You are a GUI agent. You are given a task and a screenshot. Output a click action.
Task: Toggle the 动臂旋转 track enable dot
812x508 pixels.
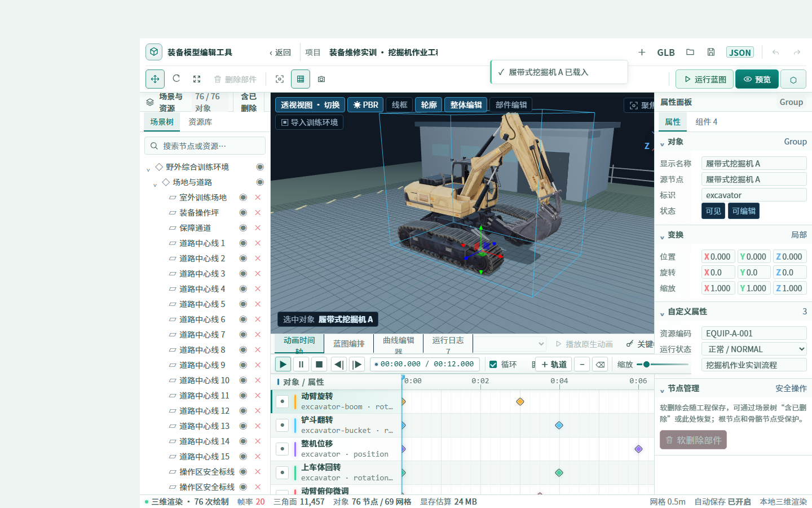283,402
